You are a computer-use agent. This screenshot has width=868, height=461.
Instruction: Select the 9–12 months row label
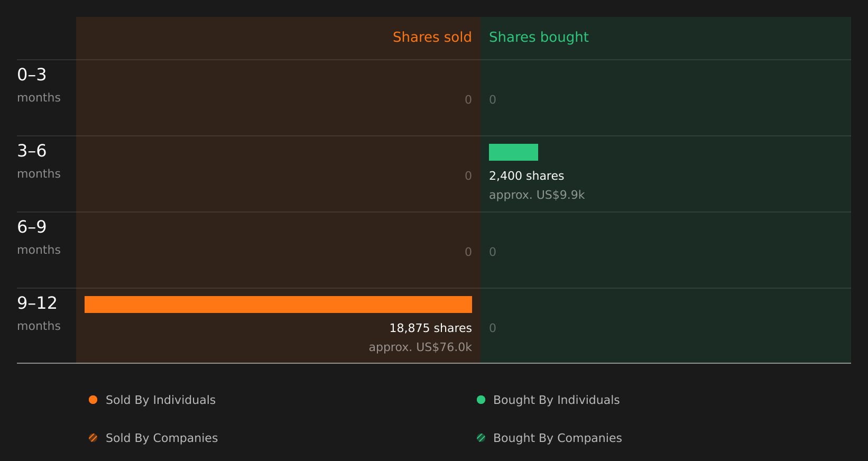39,314
